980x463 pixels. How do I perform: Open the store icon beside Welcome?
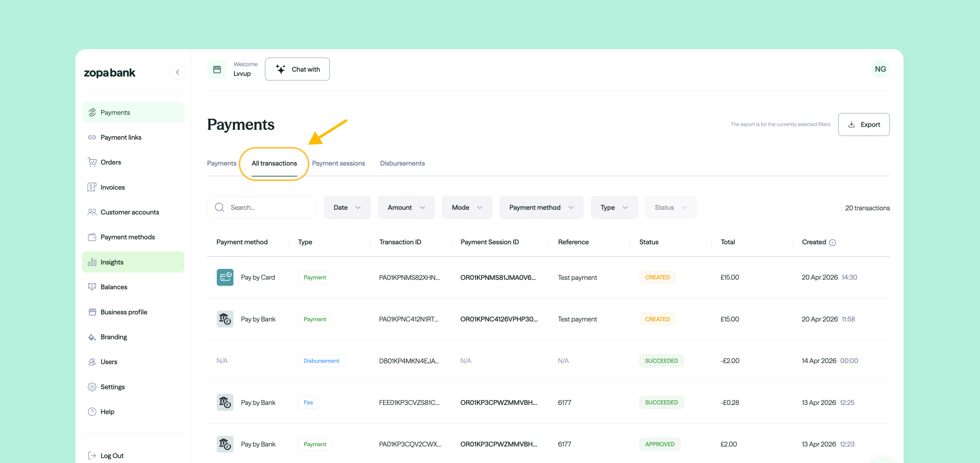tap(217, 69)
